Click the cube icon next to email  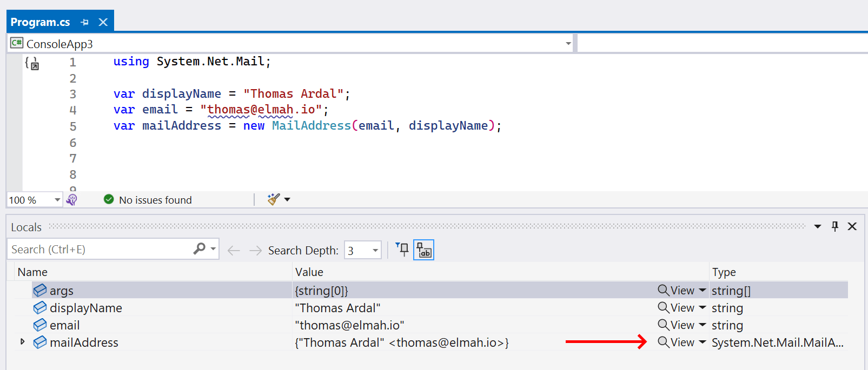40,325
